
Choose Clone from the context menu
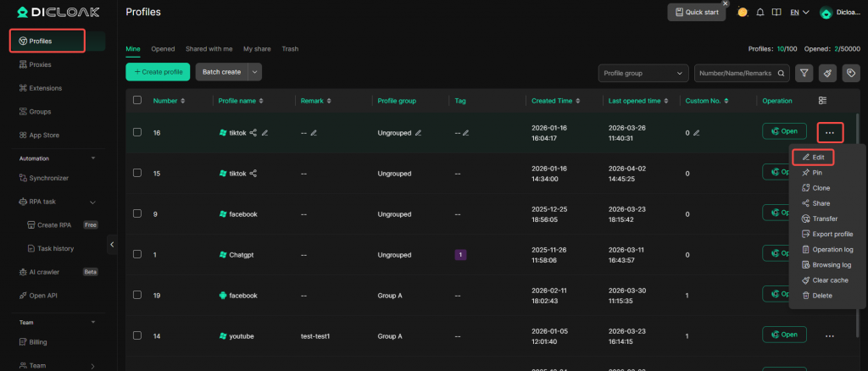[815, 188]
